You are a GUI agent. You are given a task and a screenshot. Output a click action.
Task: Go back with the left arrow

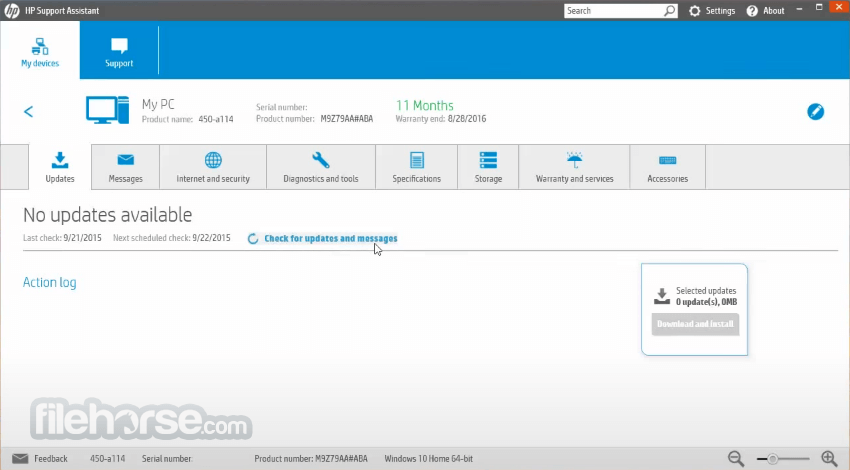[29, 112]
